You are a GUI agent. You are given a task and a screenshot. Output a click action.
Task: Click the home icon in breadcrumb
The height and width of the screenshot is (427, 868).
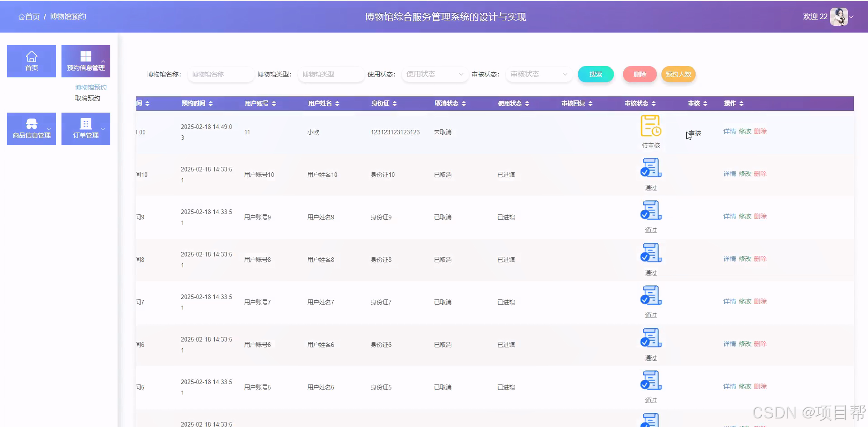(x=21, y=17)
